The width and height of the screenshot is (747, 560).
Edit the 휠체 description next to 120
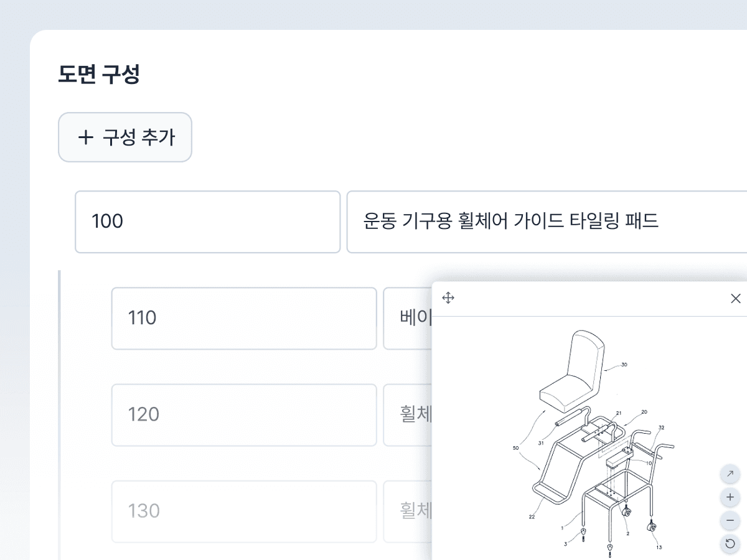411,414
